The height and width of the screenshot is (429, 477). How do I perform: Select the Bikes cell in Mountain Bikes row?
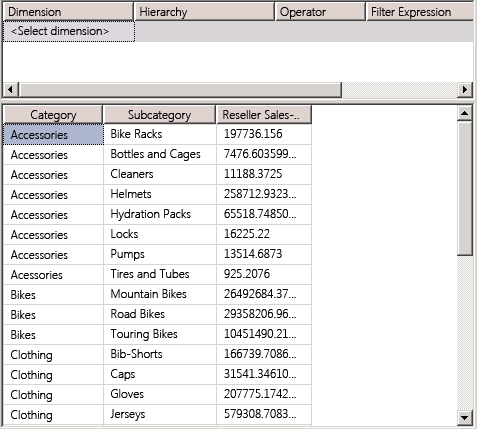(53, 294)
